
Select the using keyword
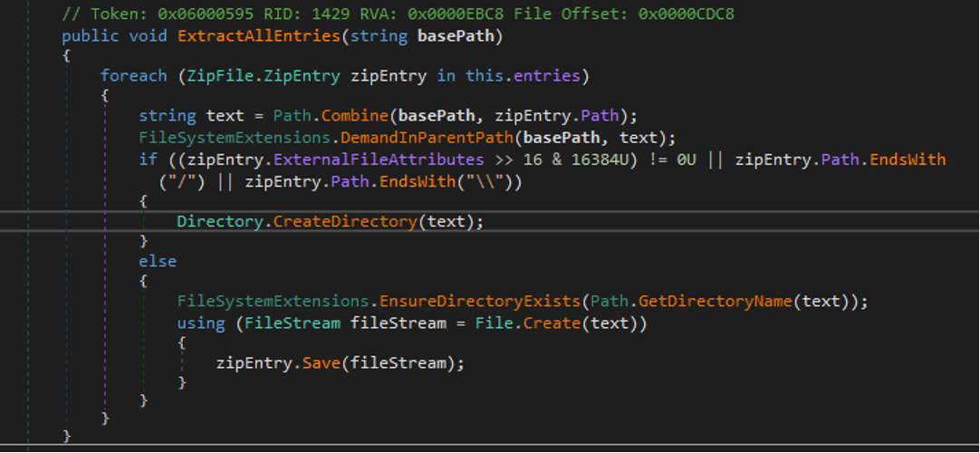tap(201, 323)
